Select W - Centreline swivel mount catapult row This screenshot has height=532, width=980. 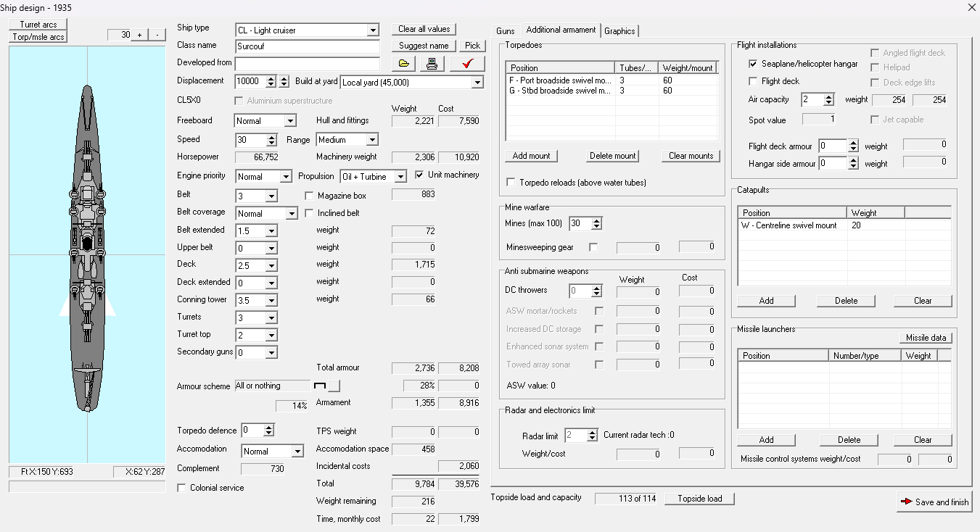click(844, 225)
